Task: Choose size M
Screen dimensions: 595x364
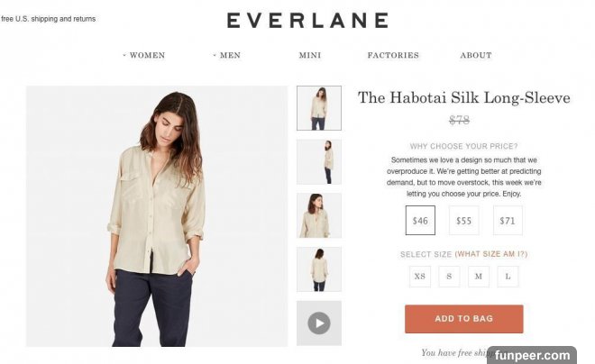Action: tap(478, 277)
